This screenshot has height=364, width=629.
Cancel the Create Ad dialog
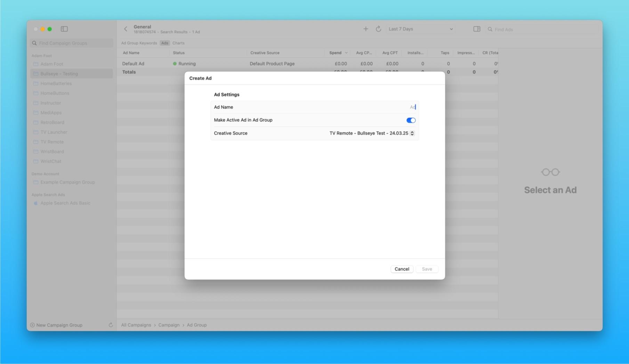coord(402,269)
